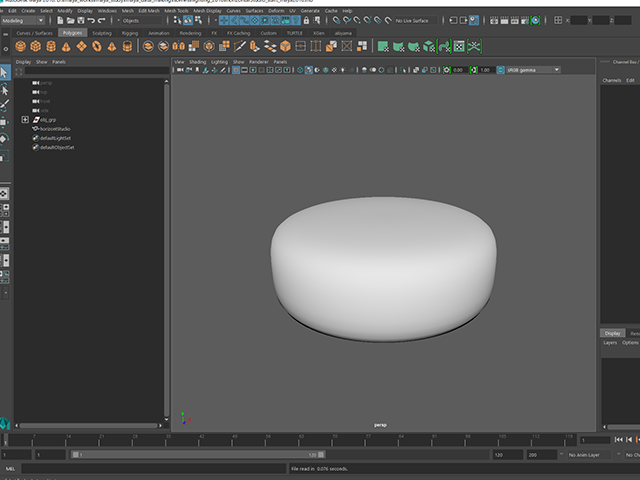Screen dimensions: 640x480
Task: Open the Objects selection mask dropdown
Action: [140, 20]
